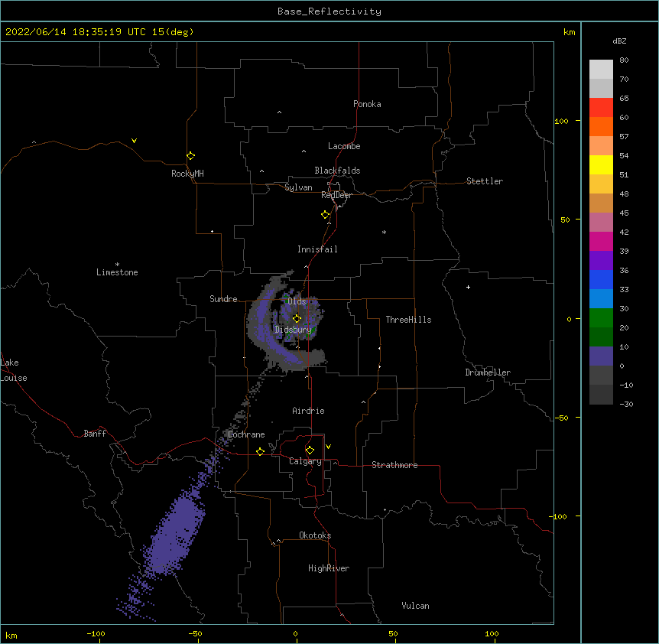Click the asterisk marker above Limestone label
This screenshot has width=659, height=644.
117,265
